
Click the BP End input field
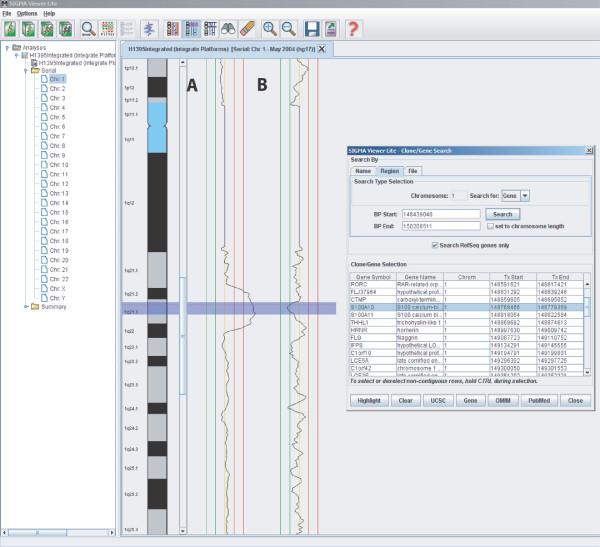click(441, 226)
